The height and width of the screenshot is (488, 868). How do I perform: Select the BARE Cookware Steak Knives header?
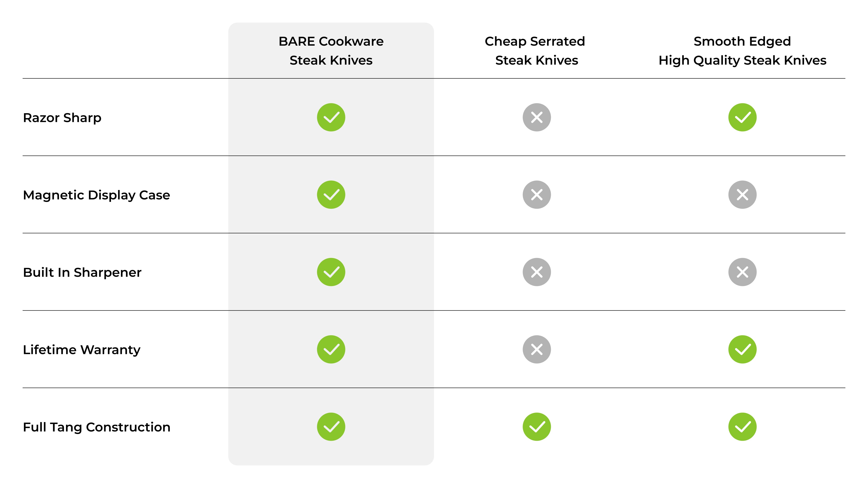click(331, 51)
